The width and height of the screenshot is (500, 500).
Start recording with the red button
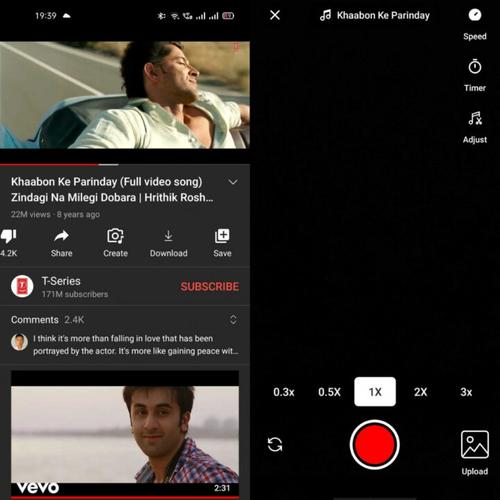[x=375, y=445]
